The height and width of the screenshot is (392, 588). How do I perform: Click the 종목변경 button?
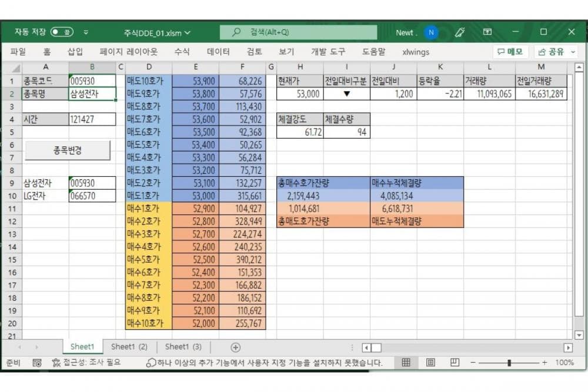(x=68, y=150)
